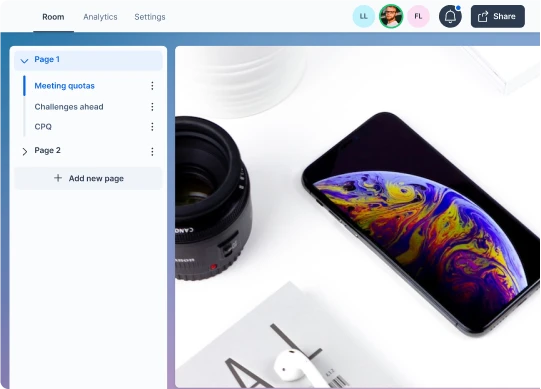Open three-dot menu for Challenges ahead
The image size is (541, 389).
point(152,107)
